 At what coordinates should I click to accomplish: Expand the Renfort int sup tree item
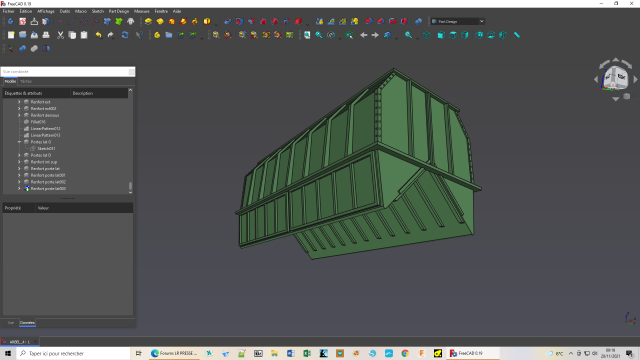(x=19, y=162)
